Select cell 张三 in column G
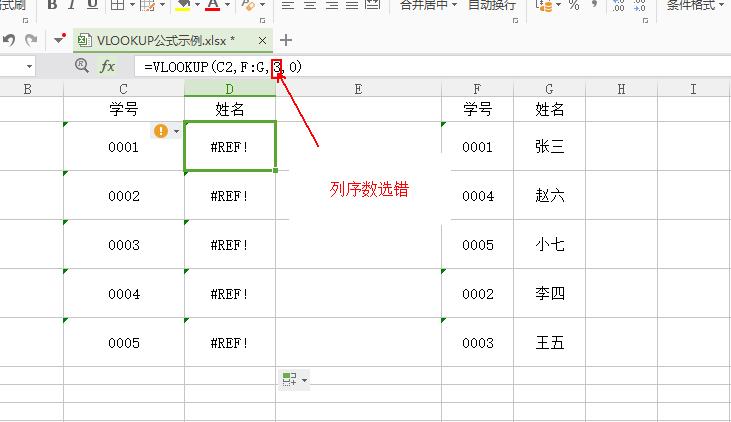 tap(549, 146)
